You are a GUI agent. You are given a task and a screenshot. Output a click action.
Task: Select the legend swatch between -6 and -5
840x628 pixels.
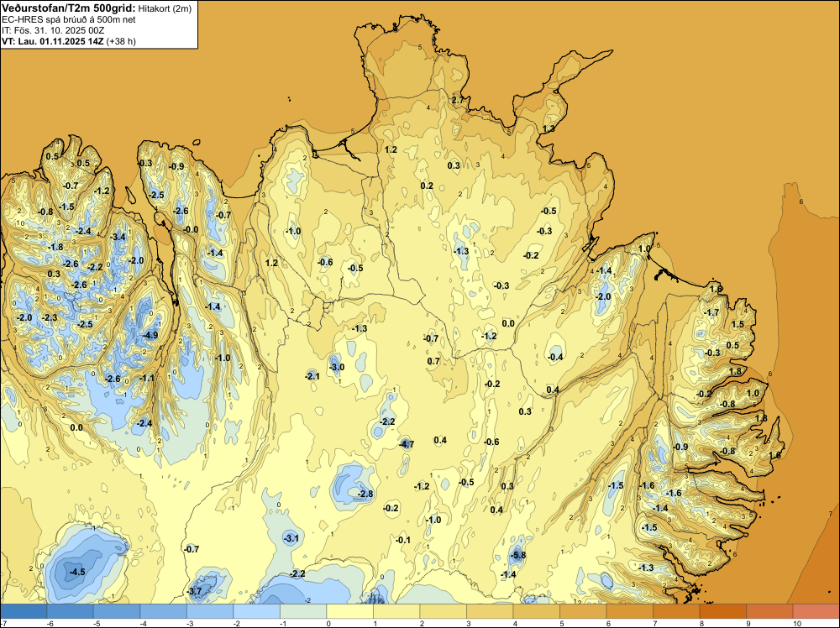[71, 611]
